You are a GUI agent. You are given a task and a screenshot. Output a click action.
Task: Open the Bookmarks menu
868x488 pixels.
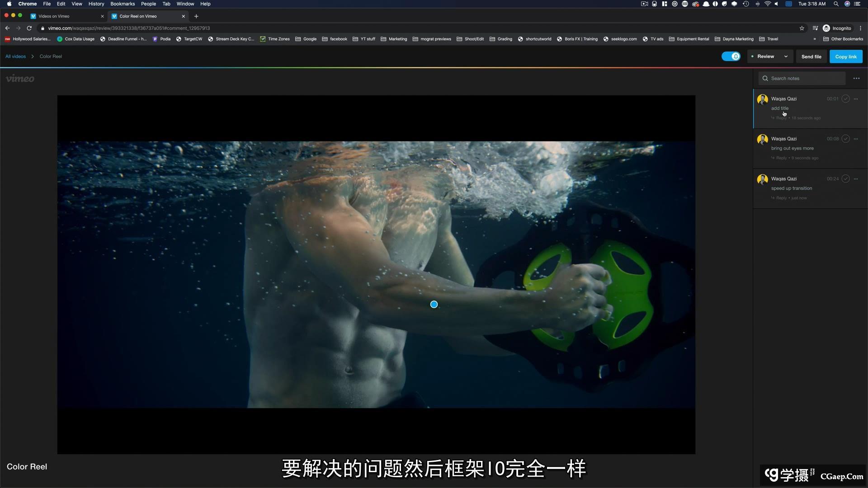[x=123, y=4]
